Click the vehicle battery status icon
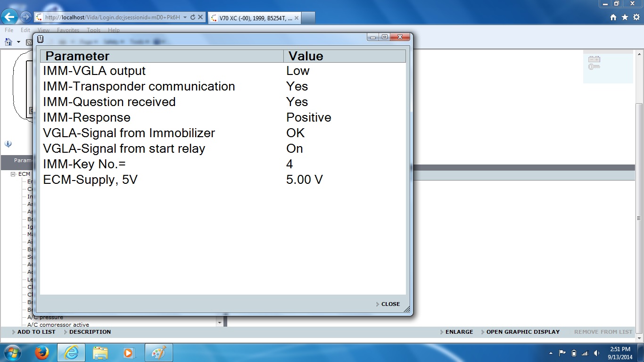 [x=594, y=59]
